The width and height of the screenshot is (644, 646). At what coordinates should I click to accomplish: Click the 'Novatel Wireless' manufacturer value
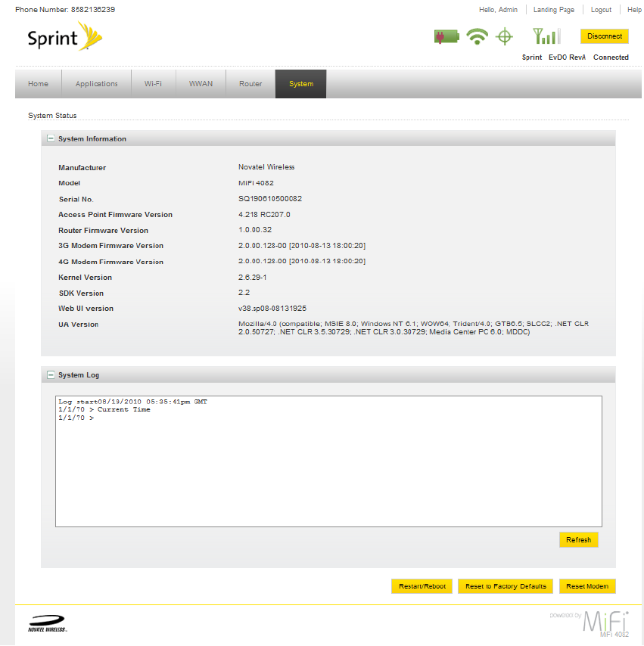[x=266, y=167]
